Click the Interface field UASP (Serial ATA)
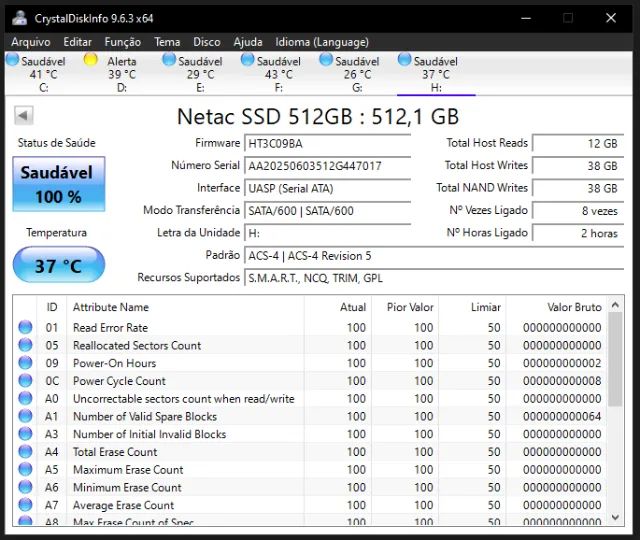This screenshot has height=540, width=640. tap(328, 189)
